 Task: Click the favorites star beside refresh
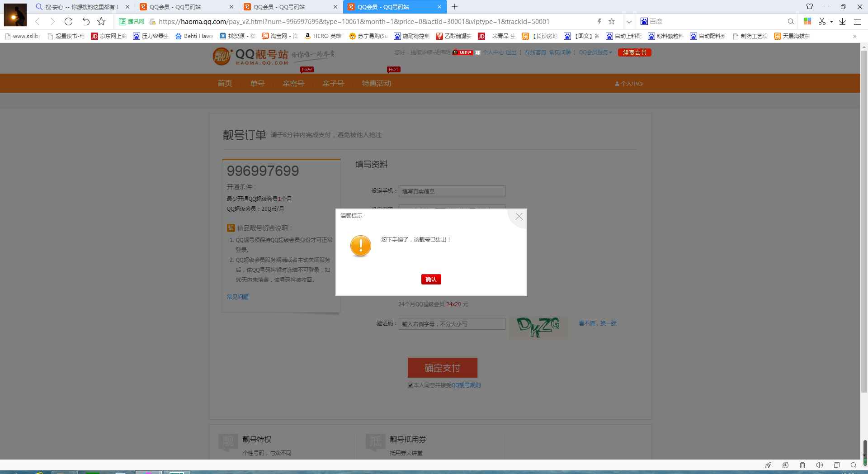click(101, 21)
